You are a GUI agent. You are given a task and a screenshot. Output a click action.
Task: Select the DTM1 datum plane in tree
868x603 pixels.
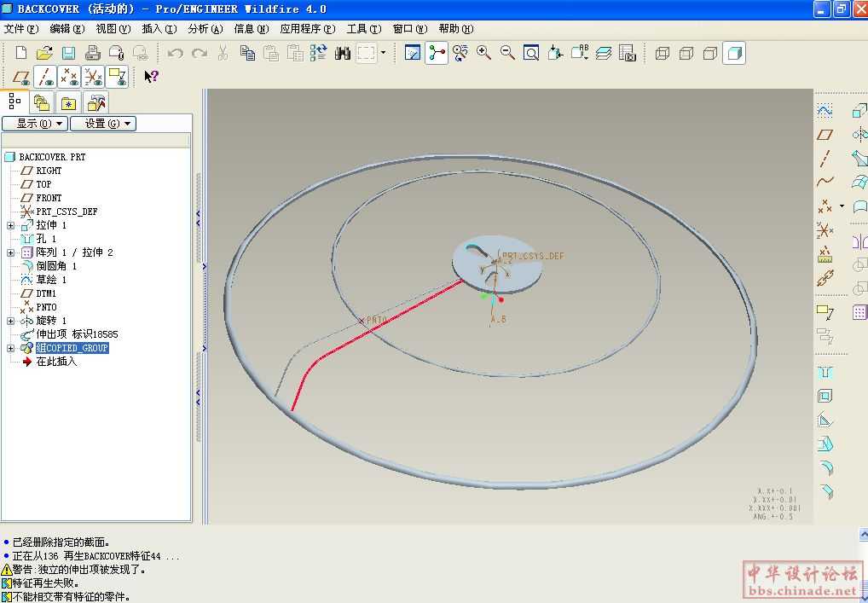pos(46,293)
